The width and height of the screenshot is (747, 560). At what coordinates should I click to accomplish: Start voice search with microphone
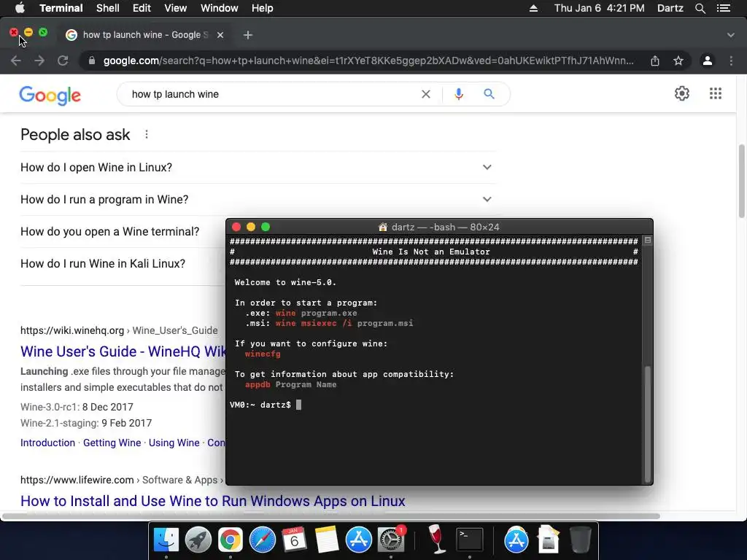click(459, 94)
